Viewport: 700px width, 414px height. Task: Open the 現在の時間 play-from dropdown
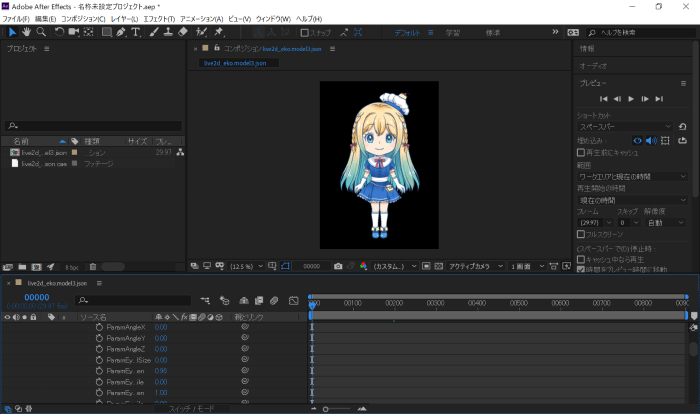[632, 200]
